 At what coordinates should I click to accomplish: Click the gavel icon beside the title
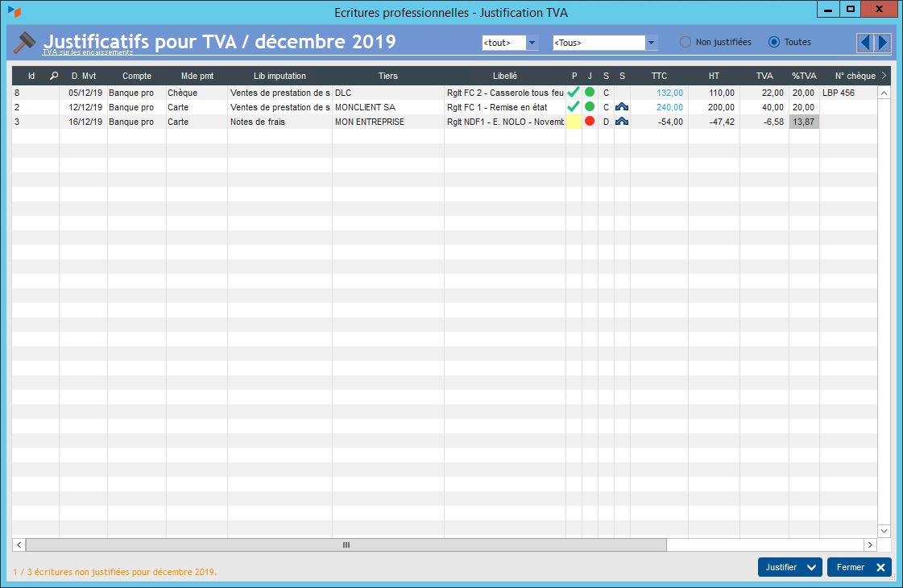click(26, 43)
